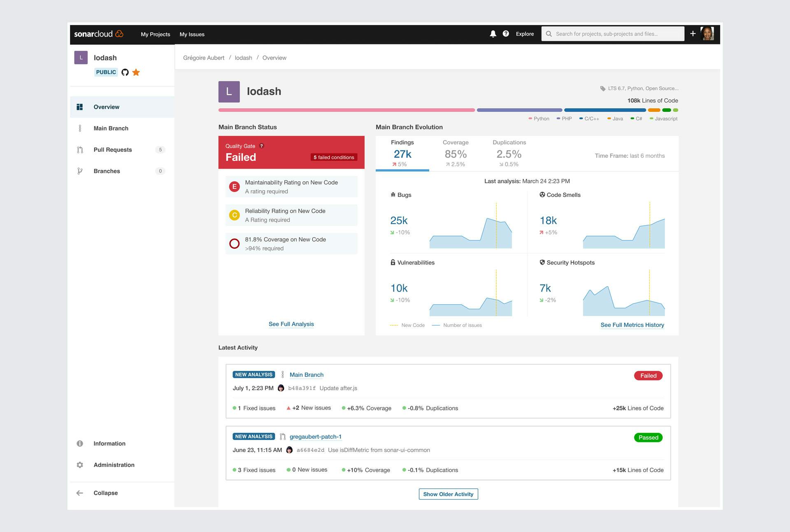Image resolution: width=790 pixels, height=532 pixels.
Task: Click the Quality Gate help icon
Action: coord(261,146)
